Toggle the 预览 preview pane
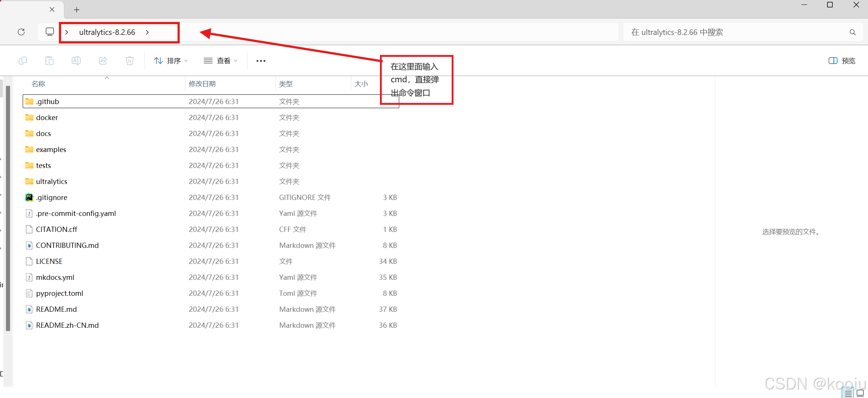The width and height of the screenshot is (868, 398). tap(842, 61)
